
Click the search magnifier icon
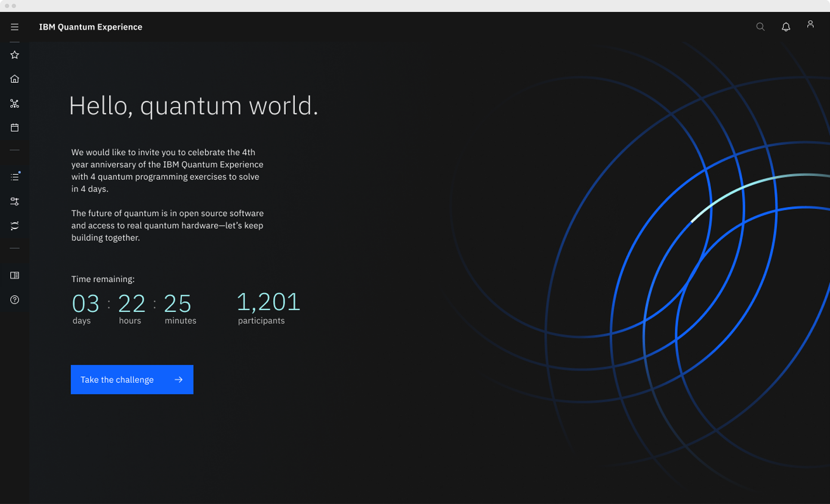(760, 27)
